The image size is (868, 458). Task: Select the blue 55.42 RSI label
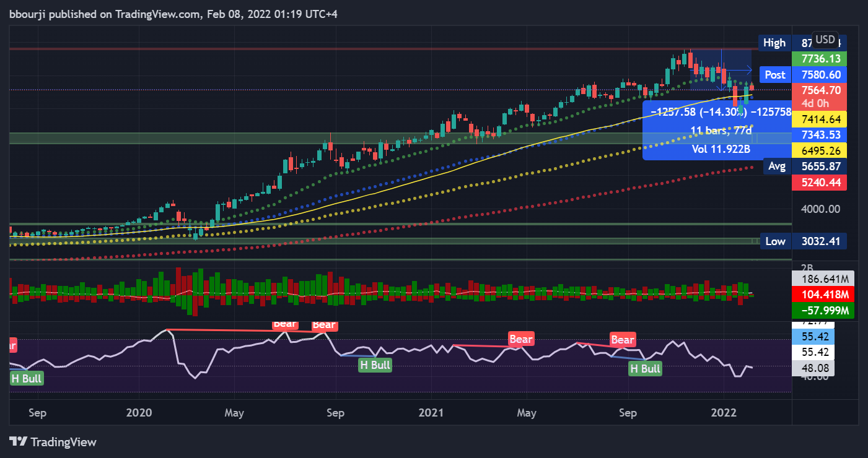[813, 337]
